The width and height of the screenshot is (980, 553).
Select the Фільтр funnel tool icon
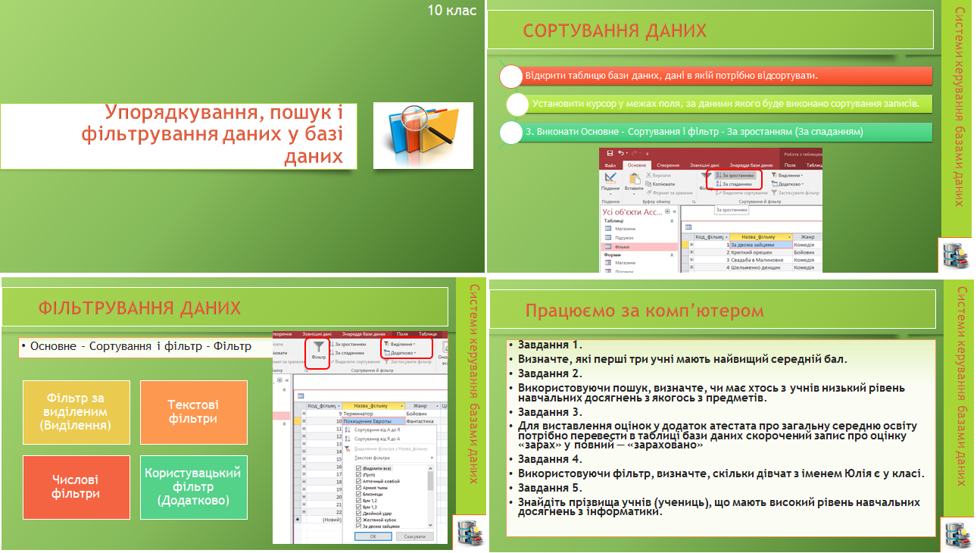(319, 346)
